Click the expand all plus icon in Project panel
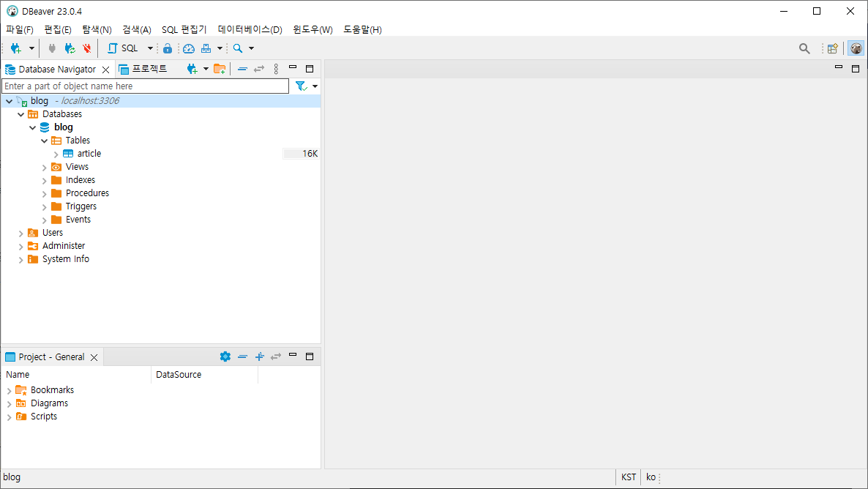The height and width of the screenshot is (489, 868). tap(260, 357)
